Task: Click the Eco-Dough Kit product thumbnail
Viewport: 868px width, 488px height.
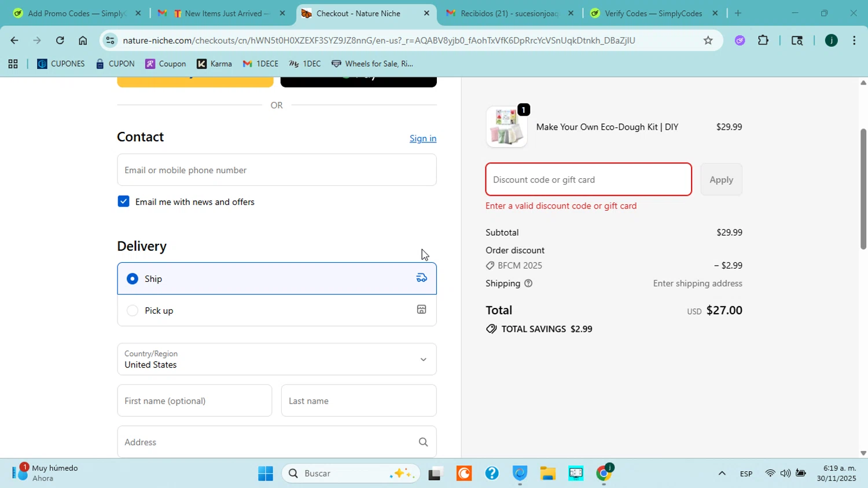Action: [506, 127]
